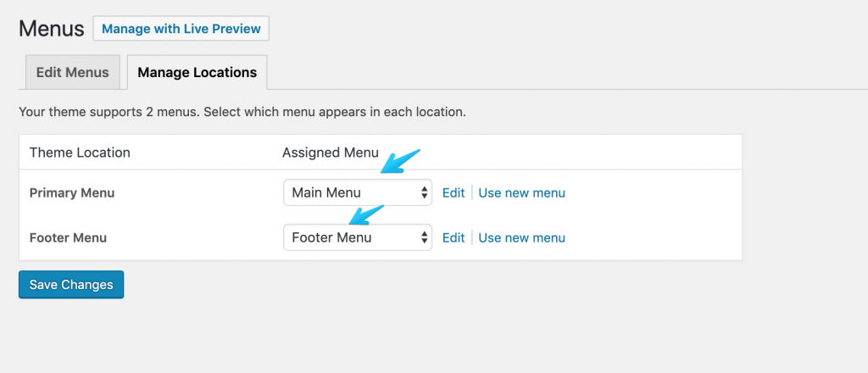Screen dimensions: 868x373
Task: Click the 'Your theme supports 2 menus' text
Action: point(242,112)
